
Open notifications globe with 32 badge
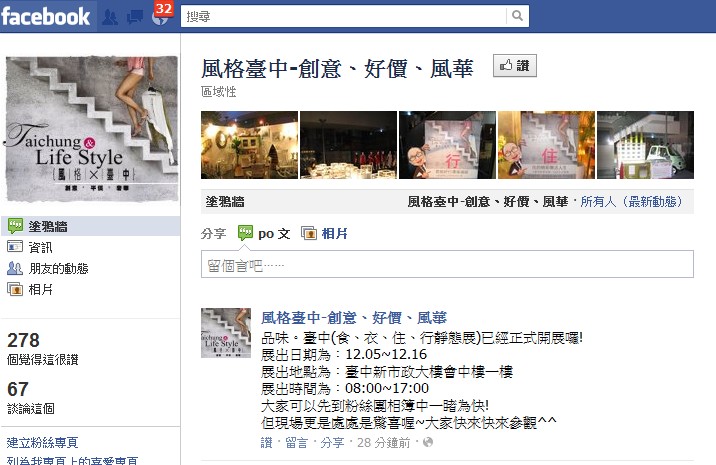160,16
